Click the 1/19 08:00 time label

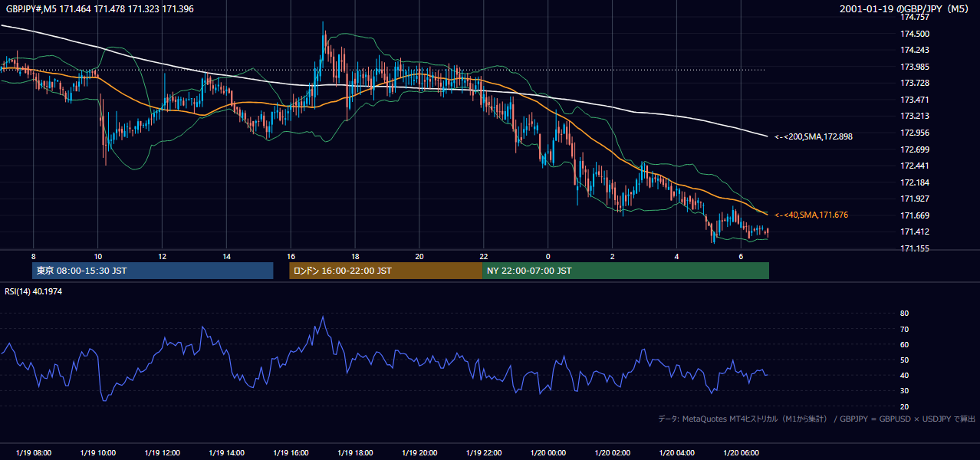33,452
